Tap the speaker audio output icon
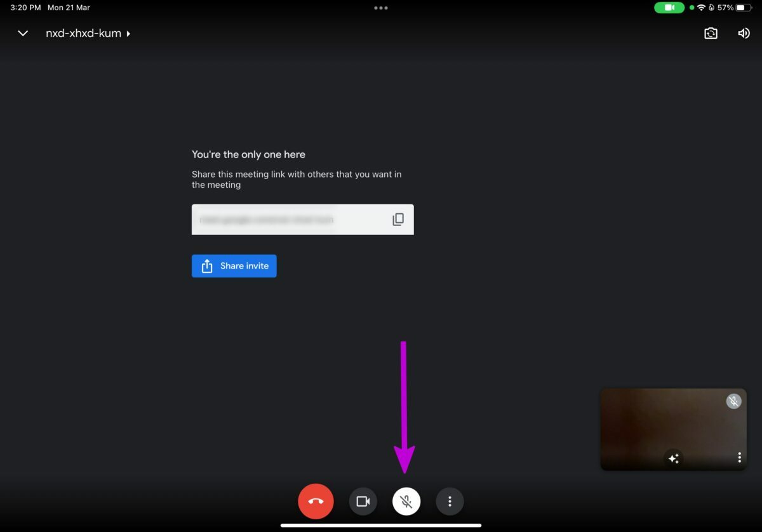762x532 pixels. click(x=744, y=34)
